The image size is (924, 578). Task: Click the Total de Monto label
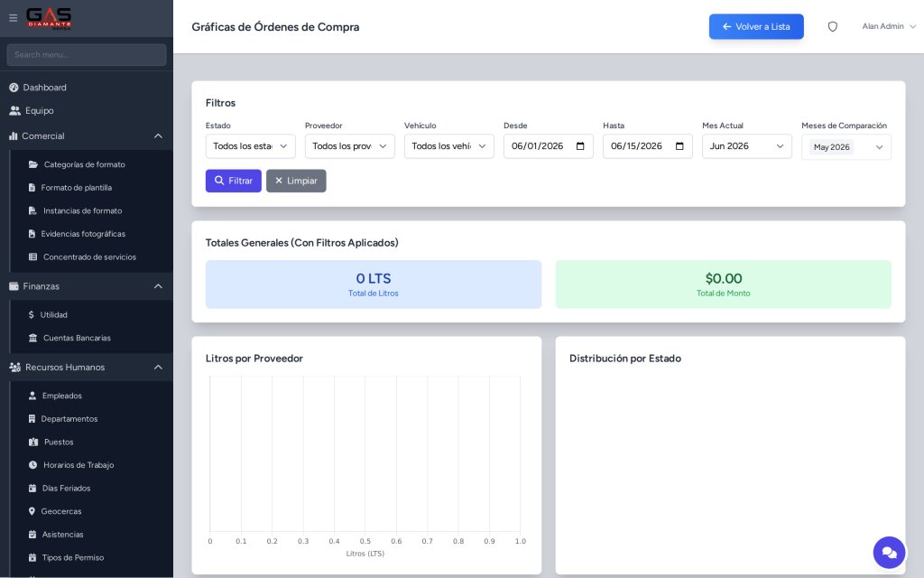point(723,294)
